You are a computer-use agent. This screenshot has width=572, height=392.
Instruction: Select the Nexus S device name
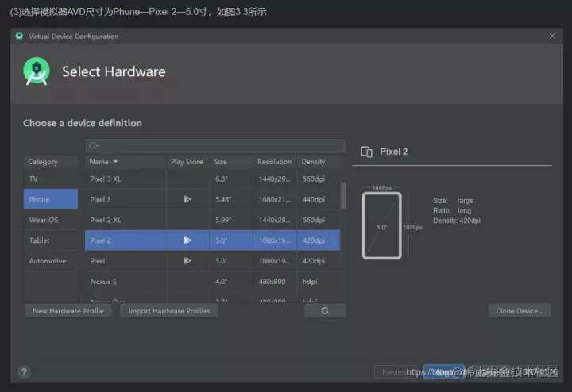[103, 282]
